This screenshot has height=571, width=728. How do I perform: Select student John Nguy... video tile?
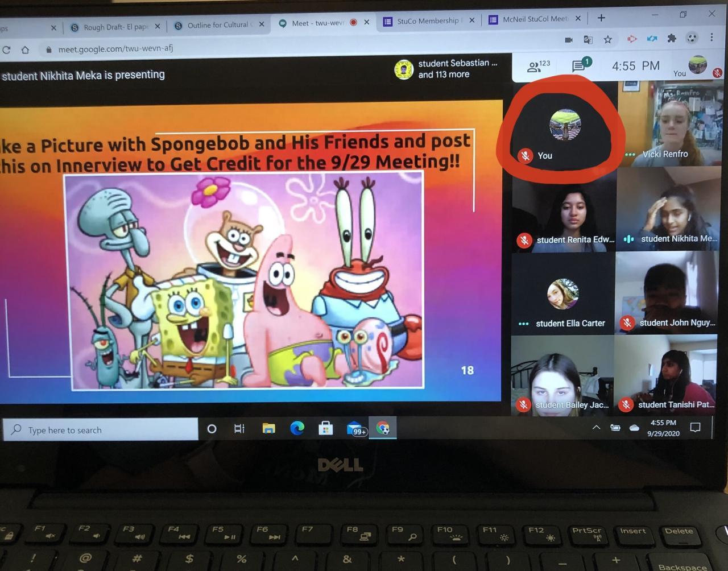click(x=667, y=292)
